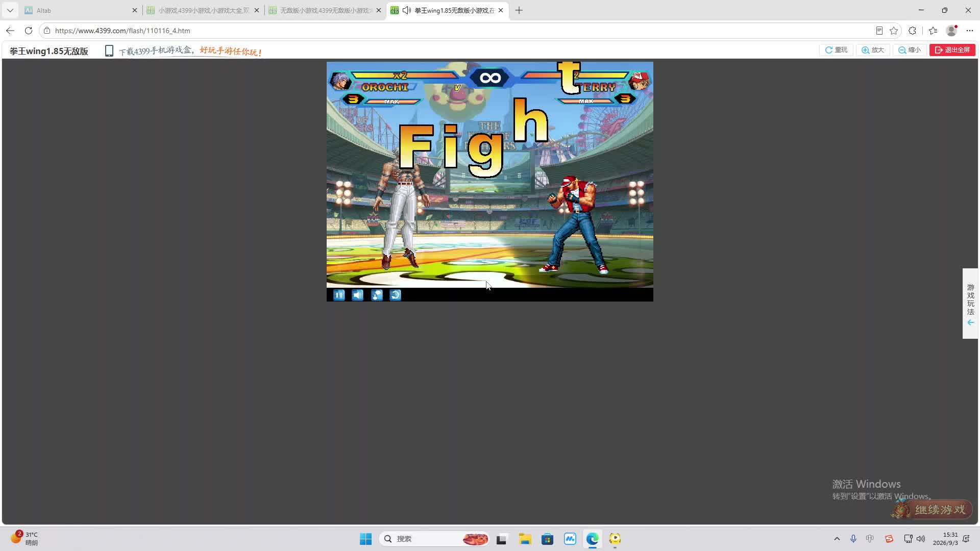This screenshot has width=980, height=551.
Task: View site information lock icon
Action: click(47, 31)
